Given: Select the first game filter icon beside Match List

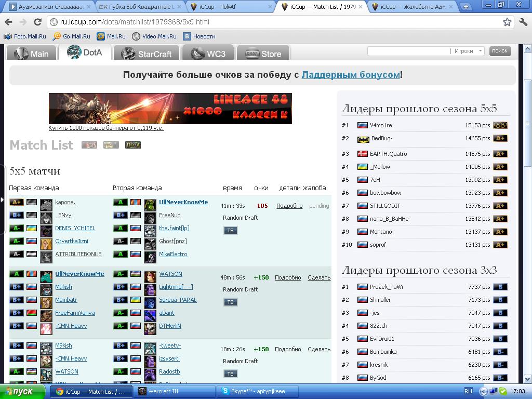Looking at the screenshot, I should tap(89, 145).
